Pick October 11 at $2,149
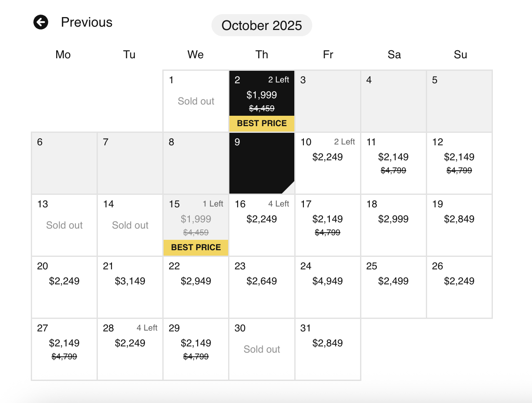 coord(393,163)
